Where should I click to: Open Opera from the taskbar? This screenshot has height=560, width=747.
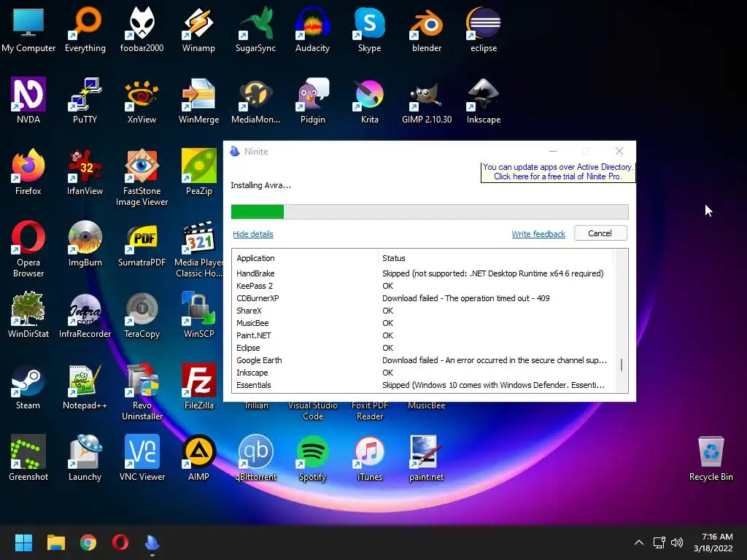pos(120,542)
